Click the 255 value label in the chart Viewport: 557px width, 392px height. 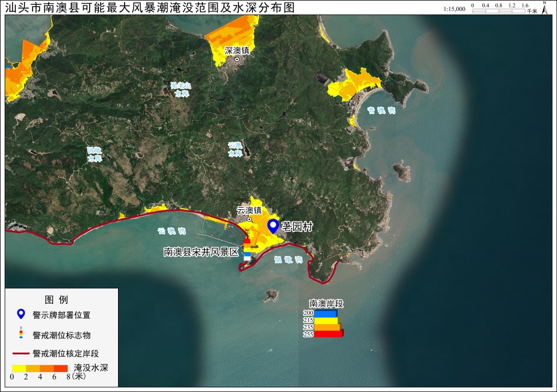[x=308, y=334]
